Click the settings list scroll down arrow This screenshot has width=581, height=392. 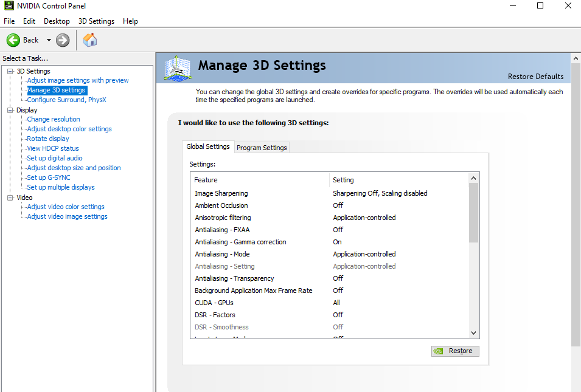(x=473, y=332)
